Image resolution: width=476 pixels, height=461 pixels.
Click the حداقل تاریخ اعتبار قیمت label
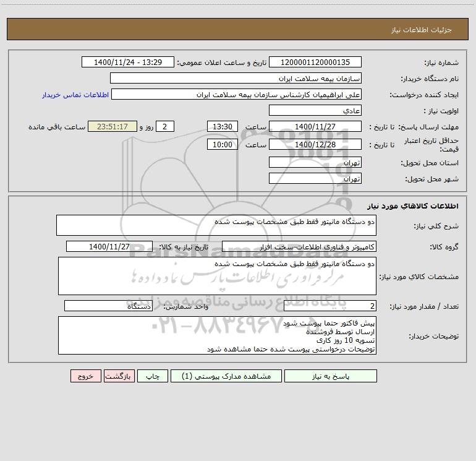click(x=431, y=145)
